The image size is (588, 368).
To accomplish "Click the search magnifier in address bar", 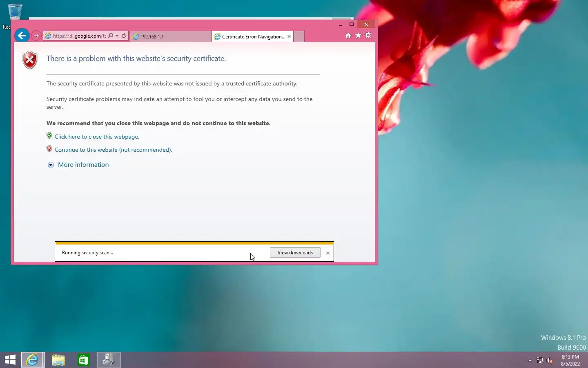I will pyautogui.click(x=110, y=36).
